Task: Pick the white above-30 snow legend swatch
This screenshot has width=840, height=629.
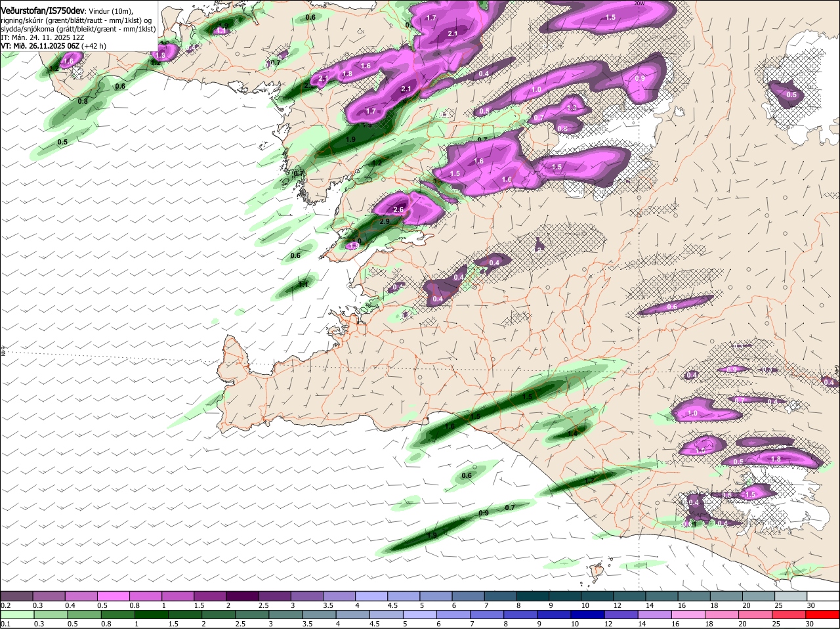Action: [x=824, y=596]
